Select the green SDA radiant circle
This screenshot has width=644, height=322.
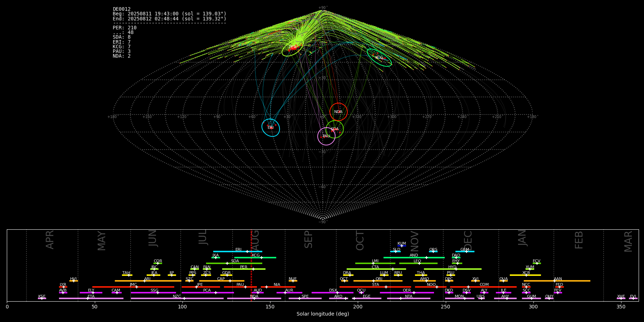coord(335,129)
